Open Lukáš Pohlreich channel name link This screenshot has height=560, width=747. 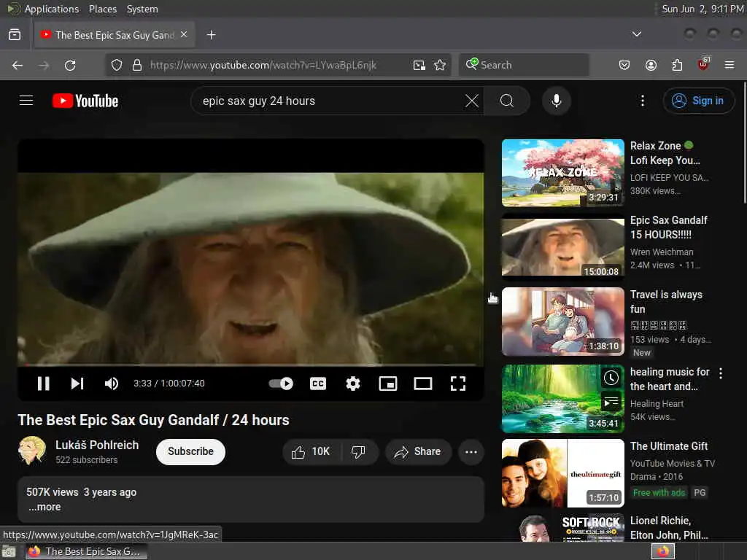(x=97, y=445)
